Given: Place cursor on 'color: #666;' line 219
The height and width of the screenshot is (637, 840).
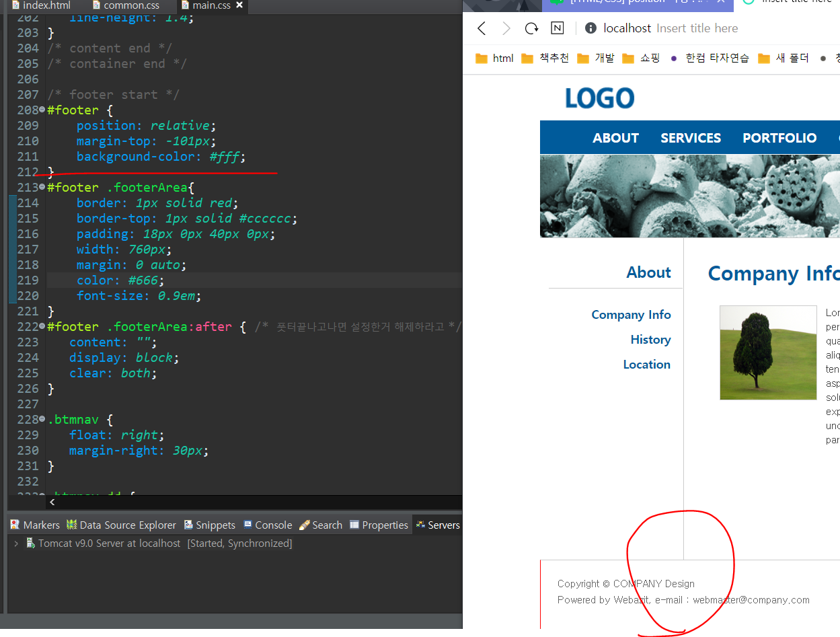Looking at the screenshot, I should click(120, 280).
